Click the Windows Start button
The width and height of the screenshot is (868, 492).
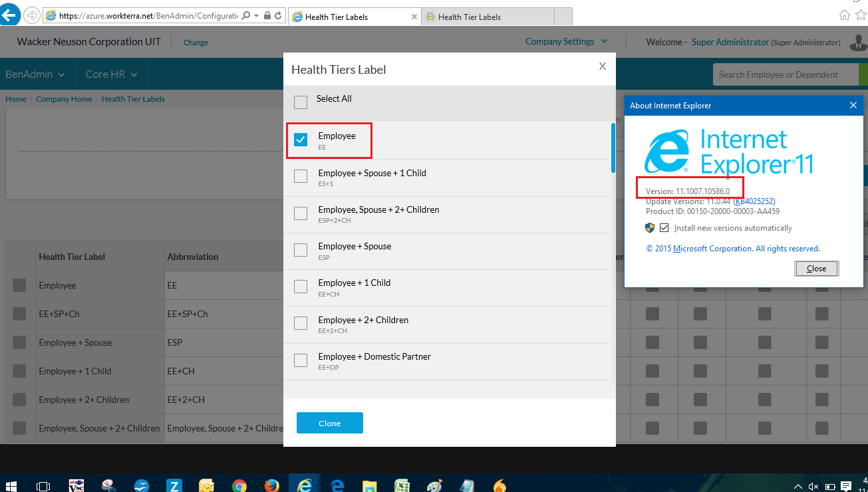pos(11,486)
